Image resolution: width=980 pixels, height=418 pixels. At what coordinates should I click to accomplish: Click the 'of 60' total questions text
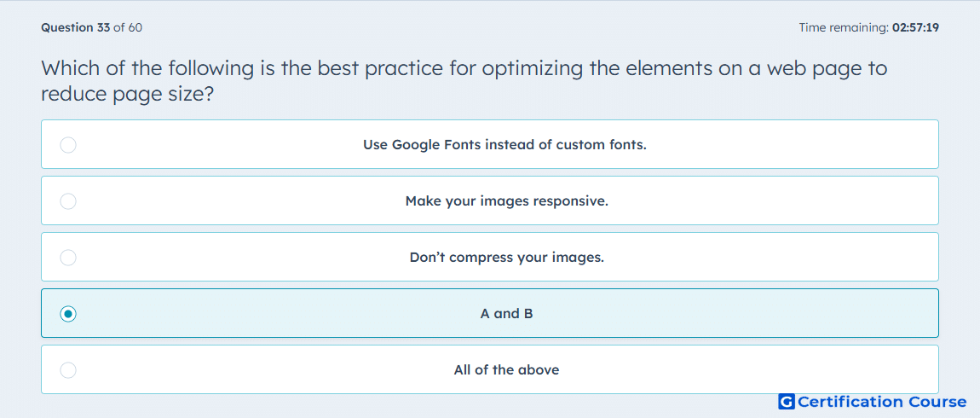128,27
